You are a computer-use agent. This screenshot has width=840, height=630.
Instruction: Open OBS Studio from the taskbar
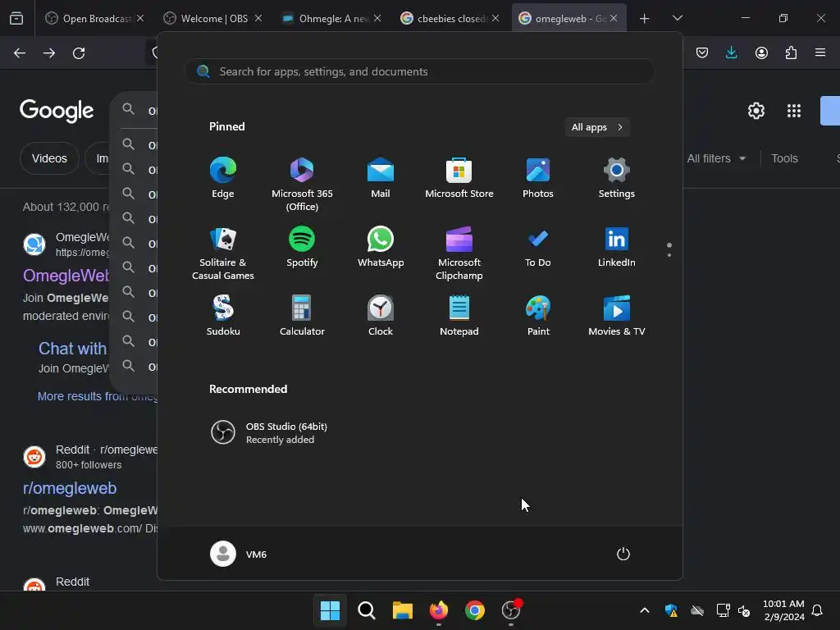tap(511, 610)
